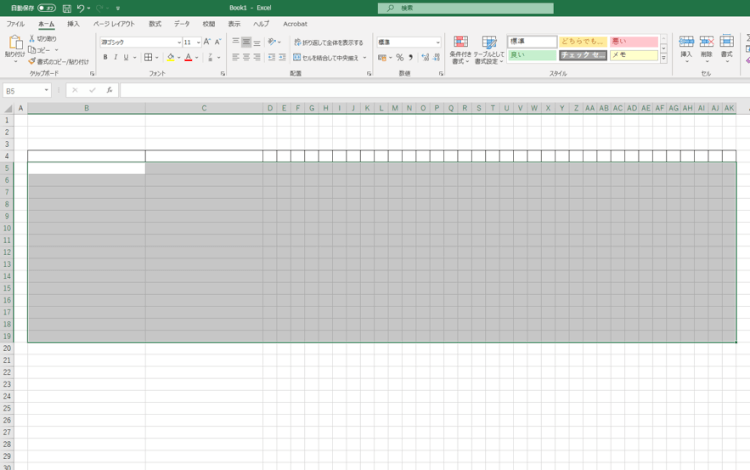The image size is (750, 470).
Task: Click in the Name Box showing B5
Action: pos(24,90)
